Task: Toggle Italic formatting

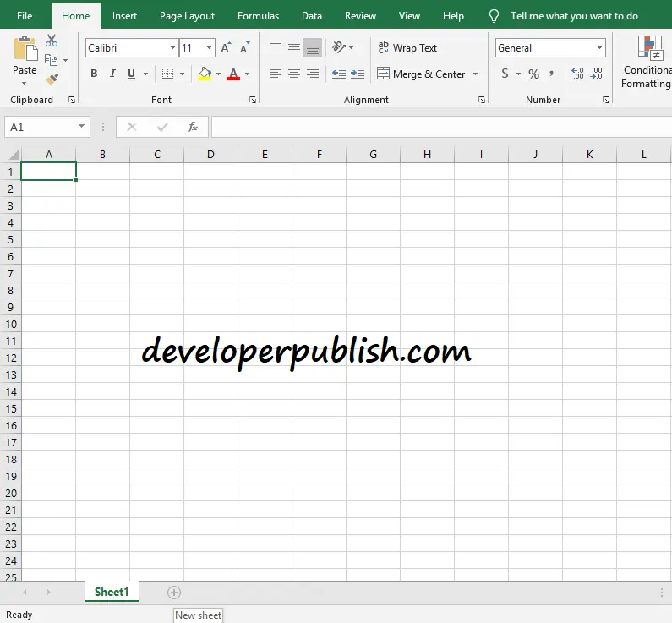Action: click(112, 74)
